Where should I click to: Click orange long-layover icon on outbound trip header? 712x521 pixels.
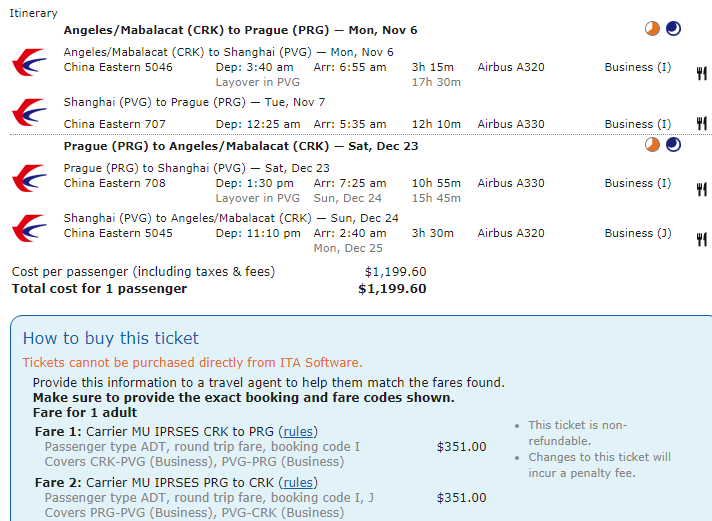[652, 29]
